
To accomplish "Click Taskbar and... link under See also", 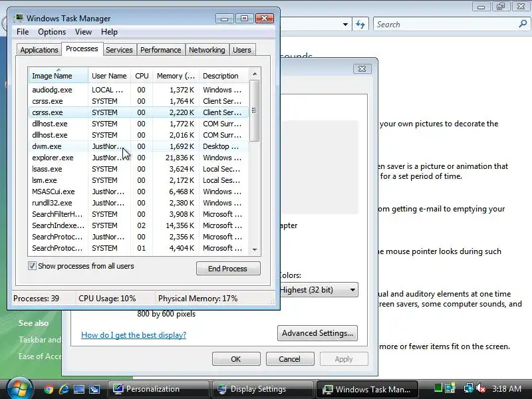I will point(40,340).
